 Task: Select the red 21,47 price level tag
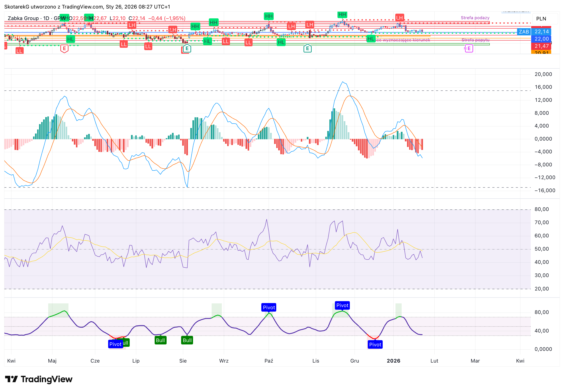click(x=541, y=46)
